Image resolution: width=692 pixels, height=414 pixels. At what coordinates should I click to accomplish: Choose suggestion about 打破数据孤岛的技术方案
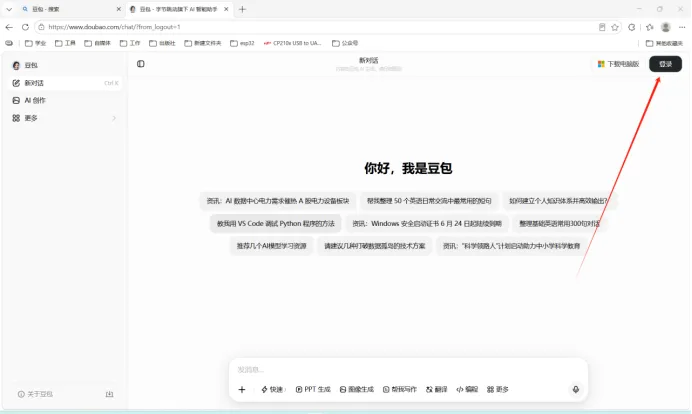point(375,246)
